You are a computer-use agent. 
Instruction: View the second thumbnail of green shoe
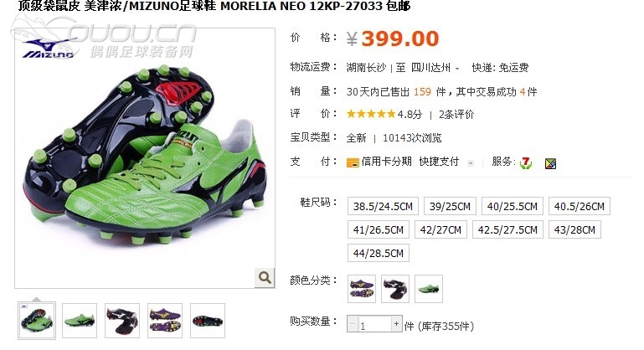click(x=80, y=321)
